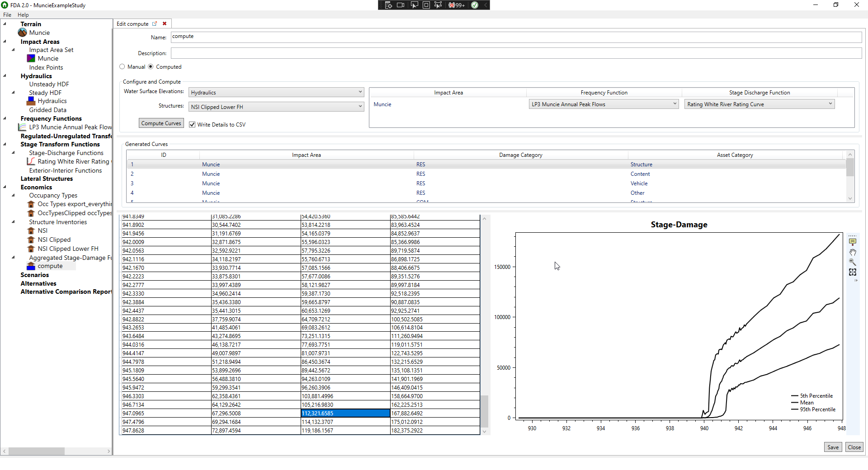The width and height of the screenshot is (868, 470).
Task: Open the File menu
Action: (x=7, y=14)
